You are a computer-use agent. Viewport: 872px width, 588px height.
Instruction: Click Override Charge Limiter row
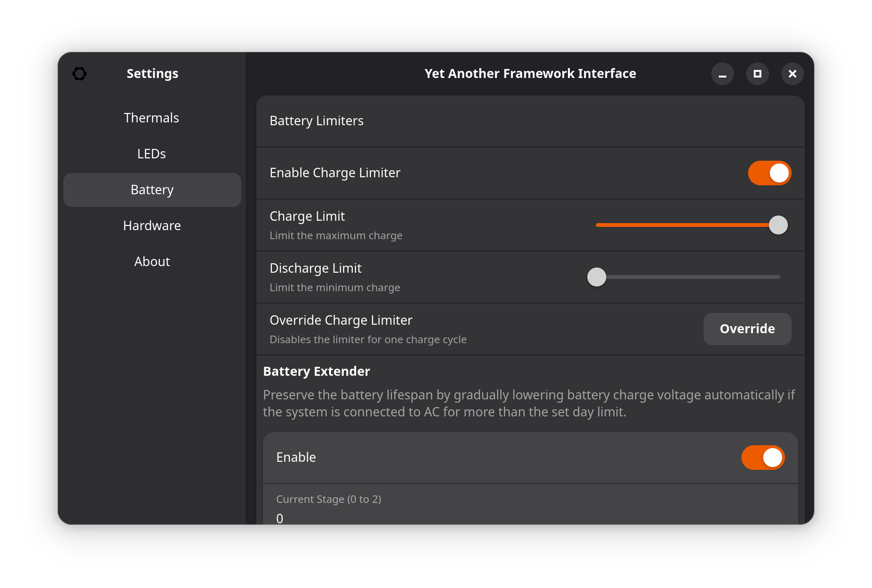tap(341, 320)
